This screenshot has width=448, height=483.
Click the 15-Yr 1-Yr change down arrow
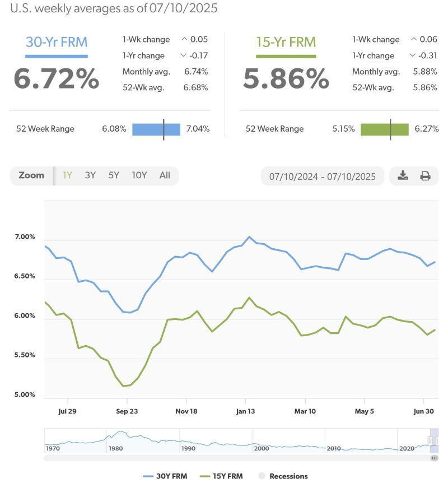click(413, 55)
